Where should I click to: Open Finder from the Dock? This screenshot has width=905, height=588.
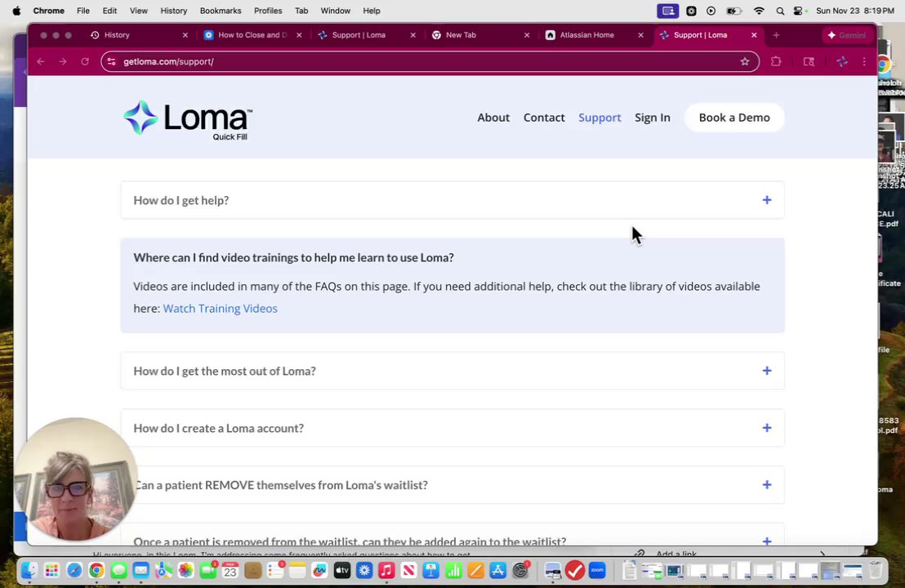pyautogui.click(x=29, y=571)
